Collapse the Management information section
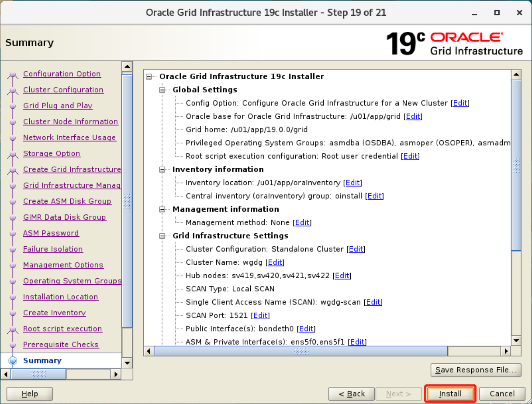 162,209
